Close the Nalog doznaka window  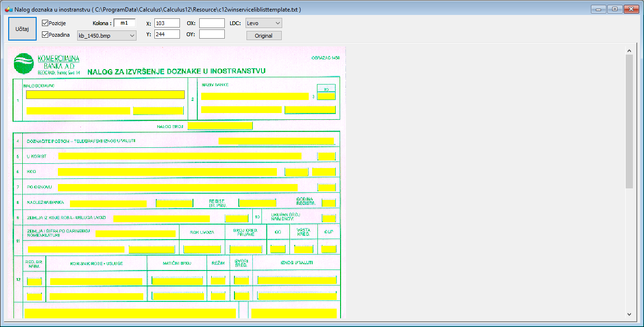630,9
